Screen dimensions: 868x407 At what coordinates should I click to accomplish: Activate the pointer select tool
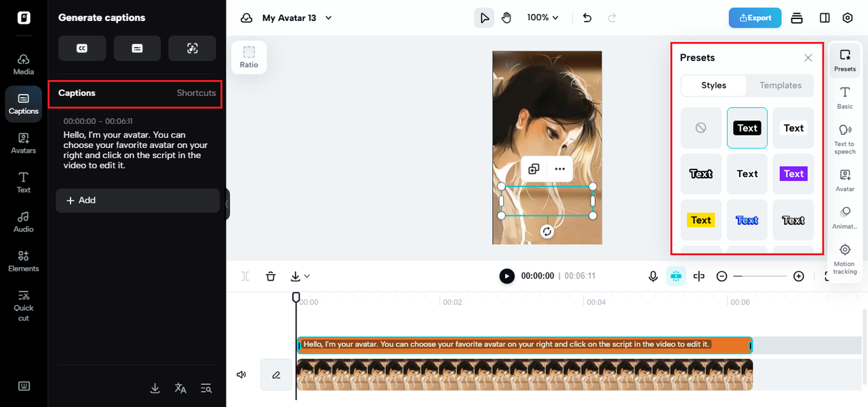(484, 18)
